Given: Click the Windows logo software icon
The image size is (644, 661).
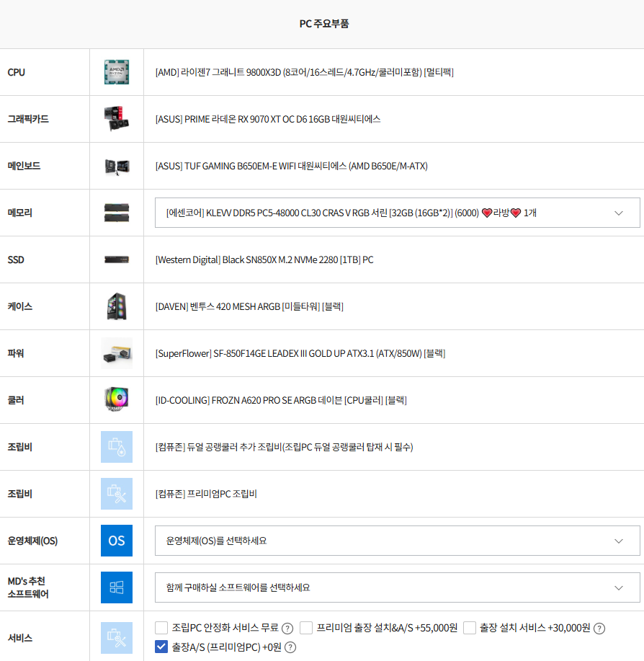Looking at the screenshot, I should tap(117, 587).
